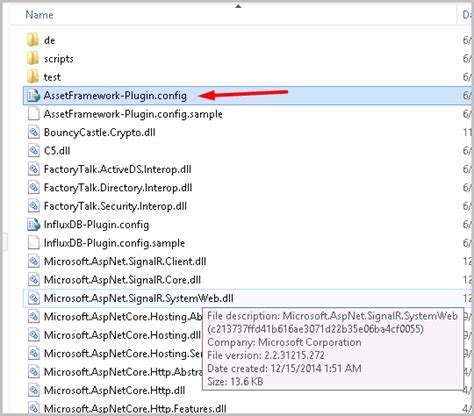
Task: Select Microsoft.AspNetCore.Hosting.dll file name
Action: (x=122, y=335)
